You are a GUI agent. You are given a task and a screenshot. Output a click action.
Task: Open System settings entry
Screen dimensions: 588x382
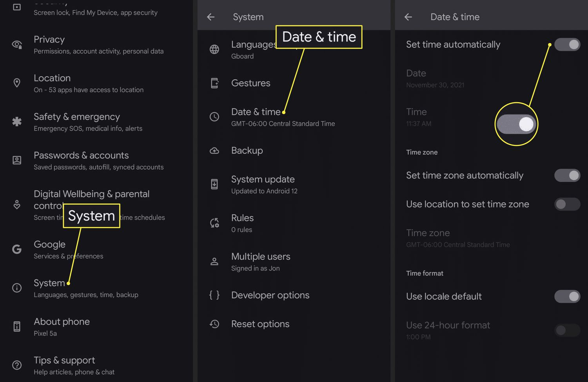coord(86,288)
